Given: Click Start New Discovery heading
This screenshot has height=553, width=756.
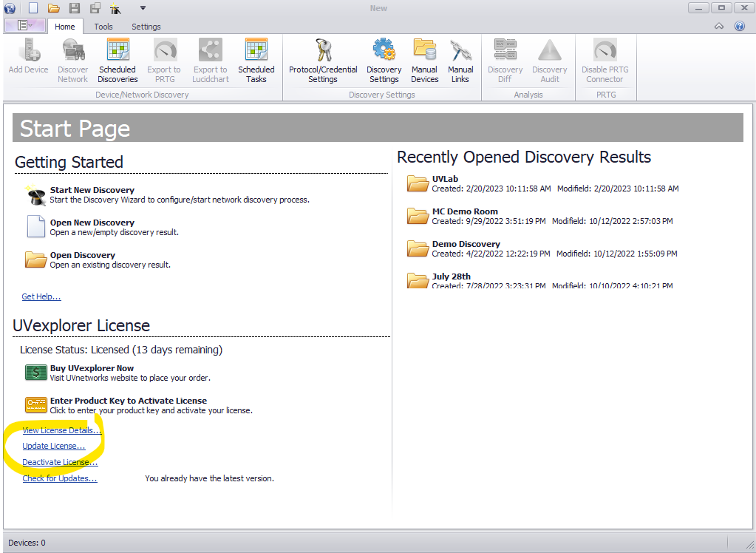Looking at the screenshot, I should pos(92,190).
